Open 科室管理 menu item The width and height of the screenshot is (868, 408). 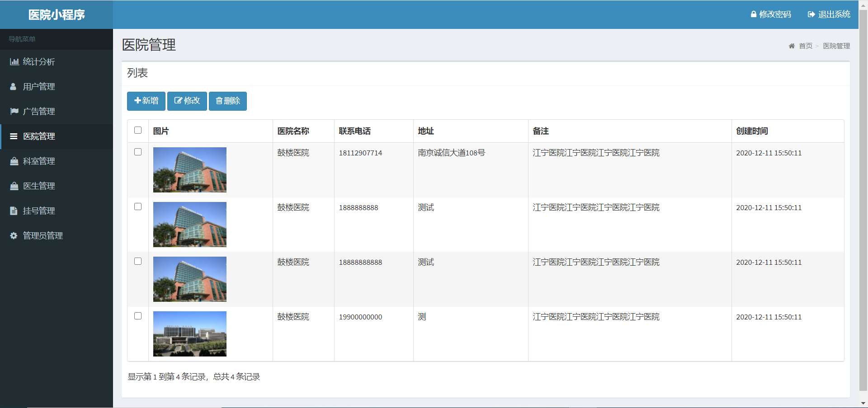point(57,161)
